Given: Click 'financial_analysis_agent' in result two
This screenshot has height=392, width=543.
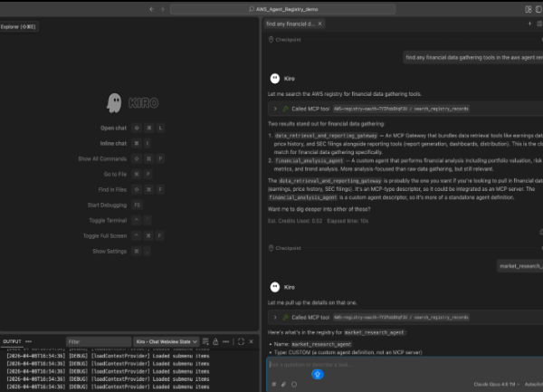Looking at the screenshot, I should tap(309, 160).
